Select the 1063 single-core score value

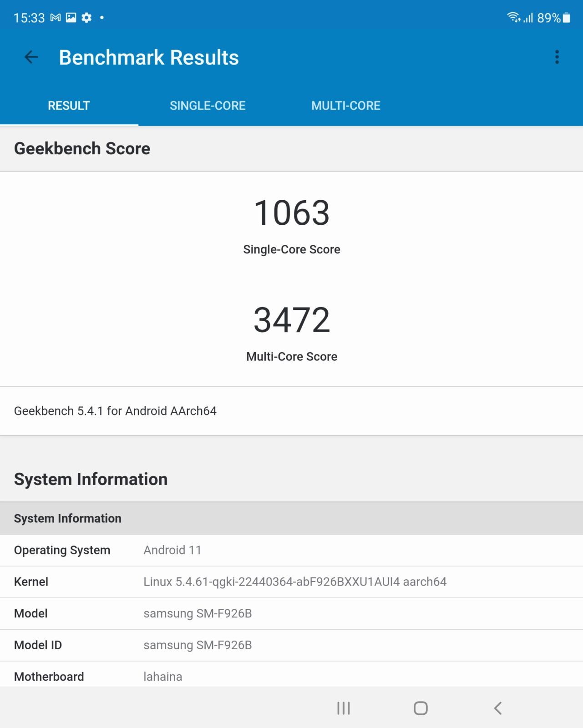point(292,212)
